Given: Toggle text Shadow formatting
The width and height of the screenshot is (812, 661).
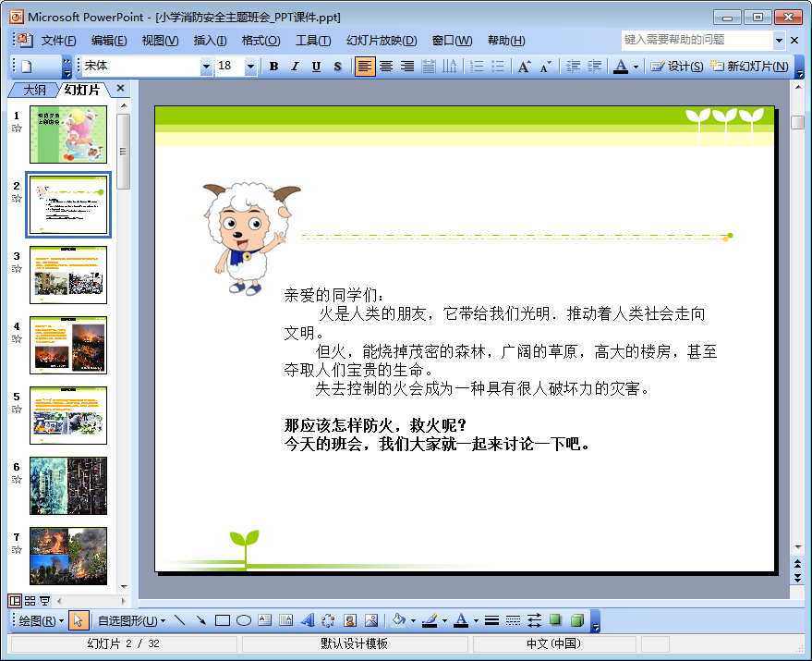Looking at the screenshot, I should [337, 67].
